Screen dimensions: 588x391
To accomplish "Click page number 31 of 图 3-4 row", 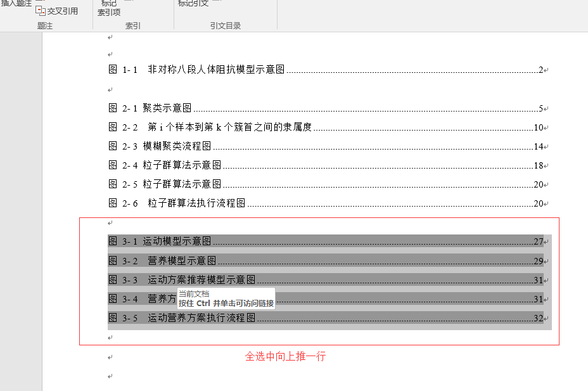I will [539, 299].
